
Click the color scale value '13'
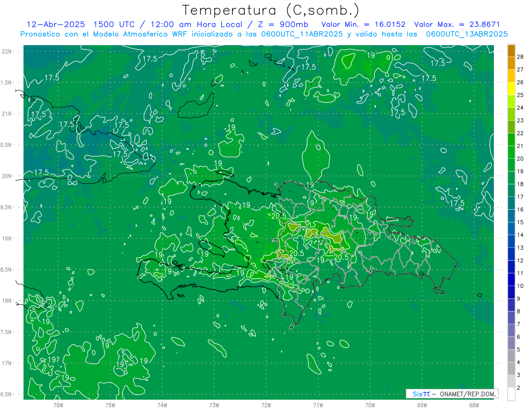coord(520,247)
